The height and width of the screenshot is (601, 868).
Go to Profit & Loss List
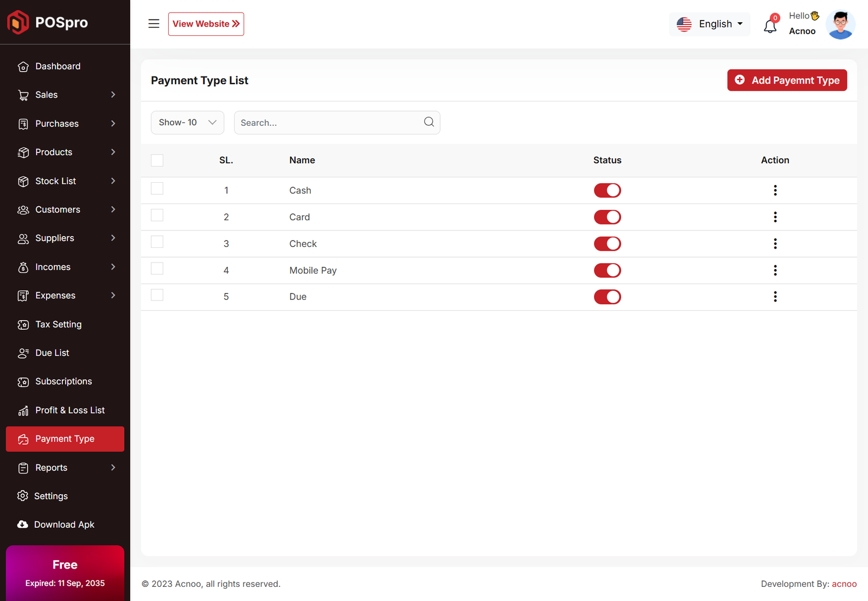point(69,410)
